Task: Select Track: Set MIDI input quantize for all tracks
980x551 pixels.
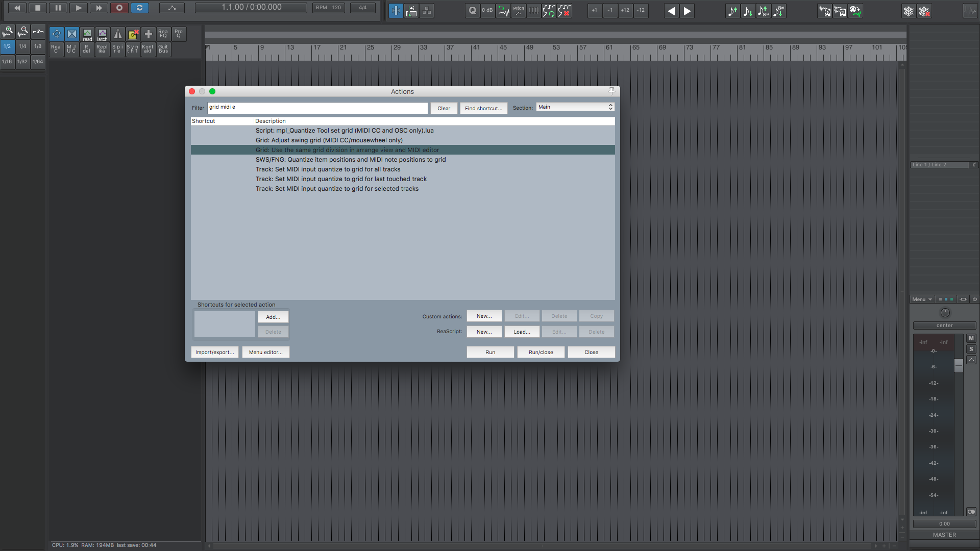Action: pos(328,169)
